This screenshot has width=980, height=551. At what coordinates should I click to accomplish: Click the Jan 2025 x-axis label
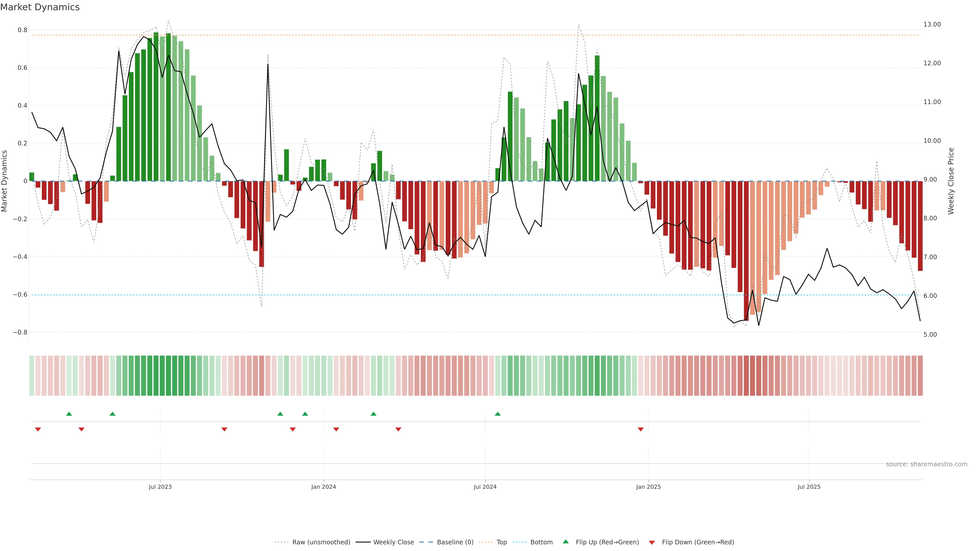[x=648, y=487]
